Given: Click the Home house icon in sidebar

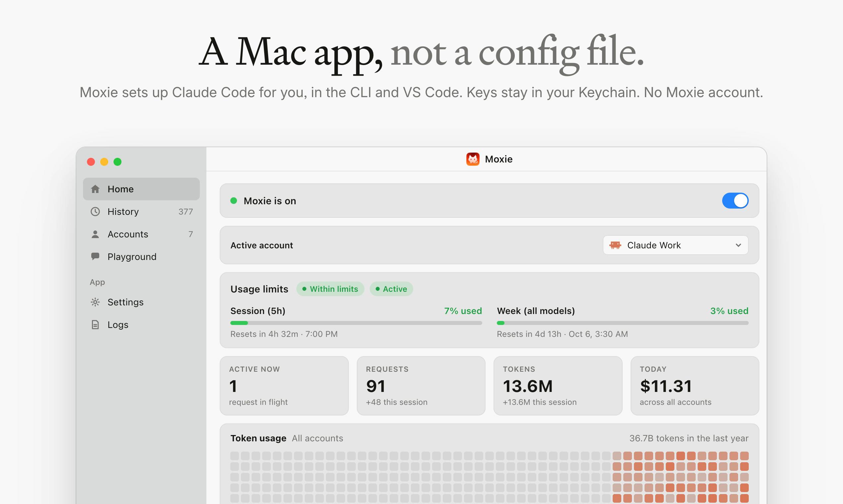Looking at the screenshot, I should click(x=95, y=189).
